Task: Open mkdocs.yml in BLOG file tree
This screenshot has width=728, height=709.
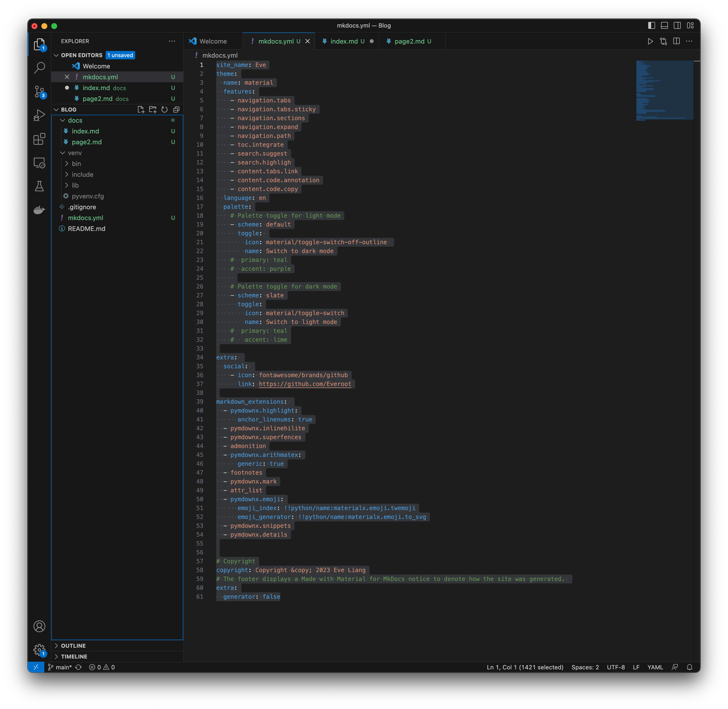Action: click(117, 217)
